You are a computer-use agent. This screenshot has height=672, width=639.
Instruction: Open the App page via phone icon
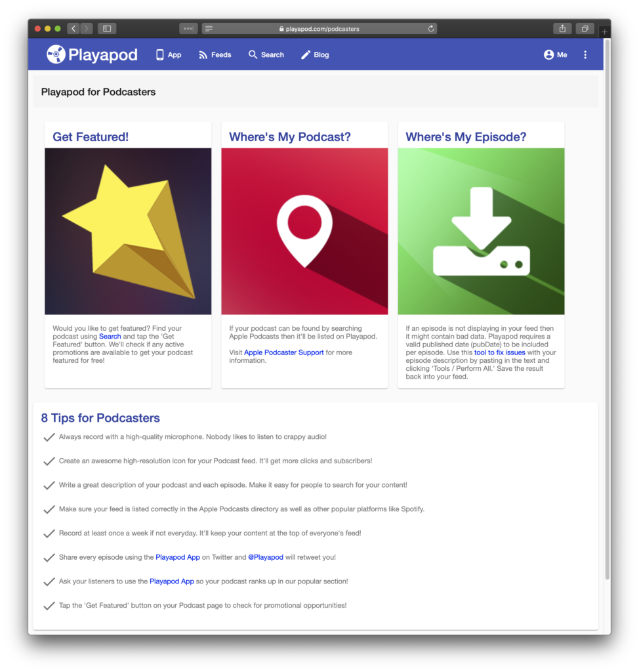[160, 55]
